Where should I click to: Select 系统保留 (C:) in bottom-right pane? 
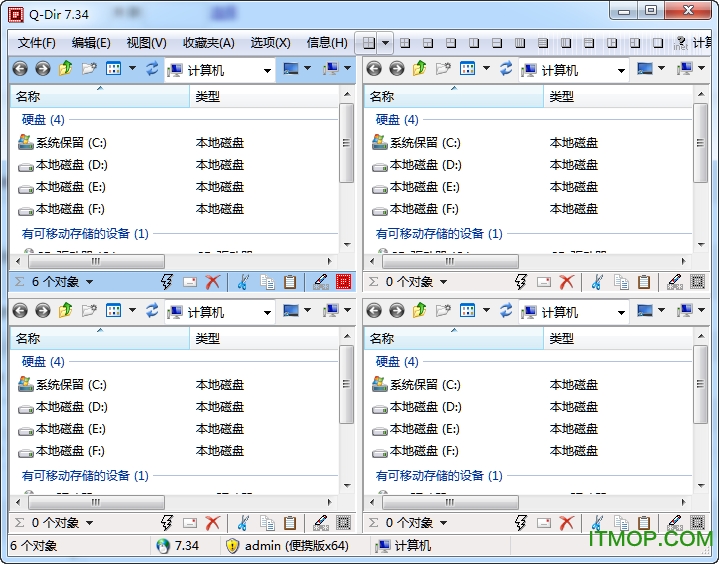[416, 385]
